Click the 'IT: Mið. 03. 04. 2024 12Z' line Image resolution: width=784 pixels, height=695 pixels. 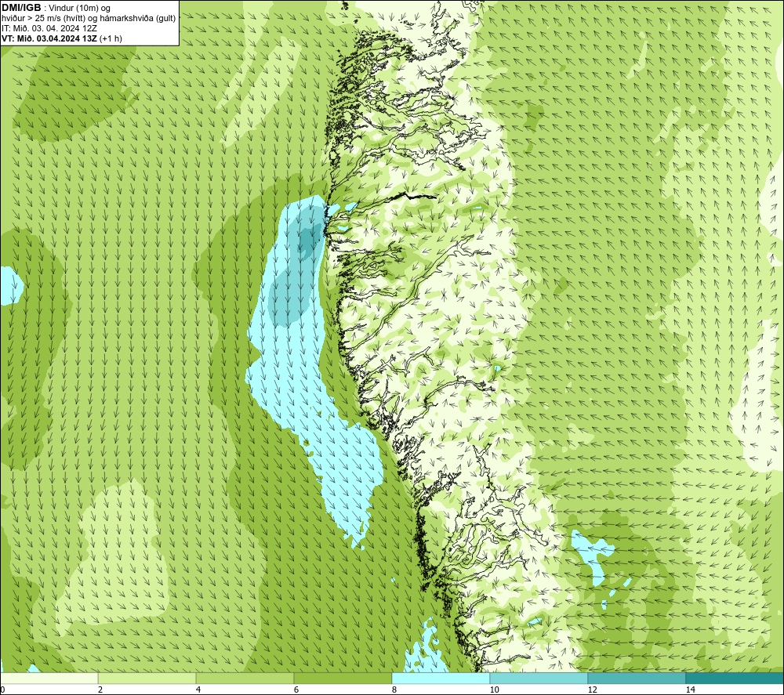49,28
